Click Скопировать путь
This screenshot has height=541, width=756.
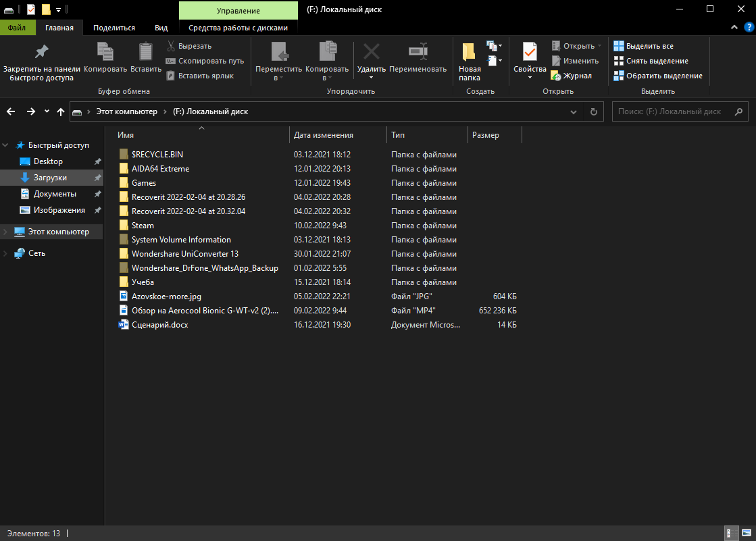point(205,61)
